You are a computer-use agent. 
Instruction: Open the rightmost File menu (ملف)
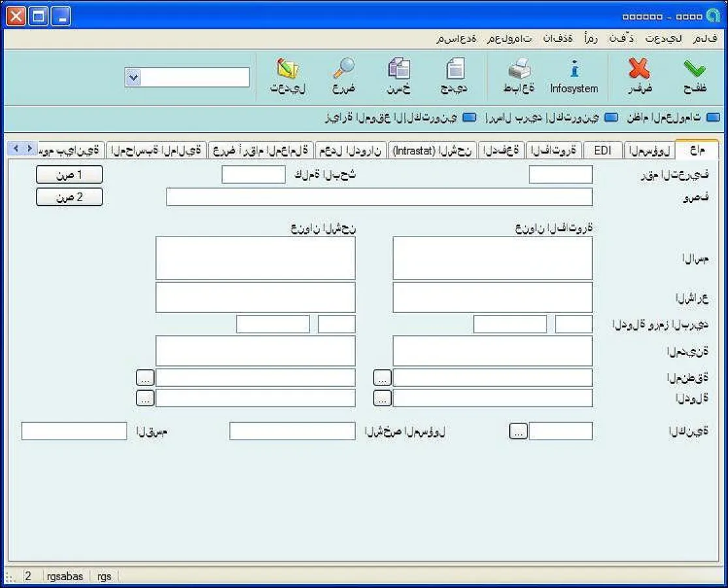tap(705, 39)
